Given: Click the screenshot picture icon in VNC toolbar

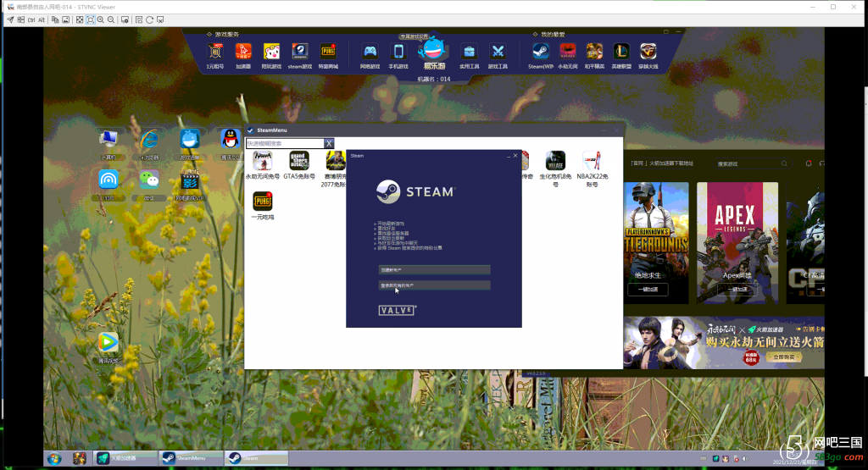Looking at the screenshot, I should [66, 20].
